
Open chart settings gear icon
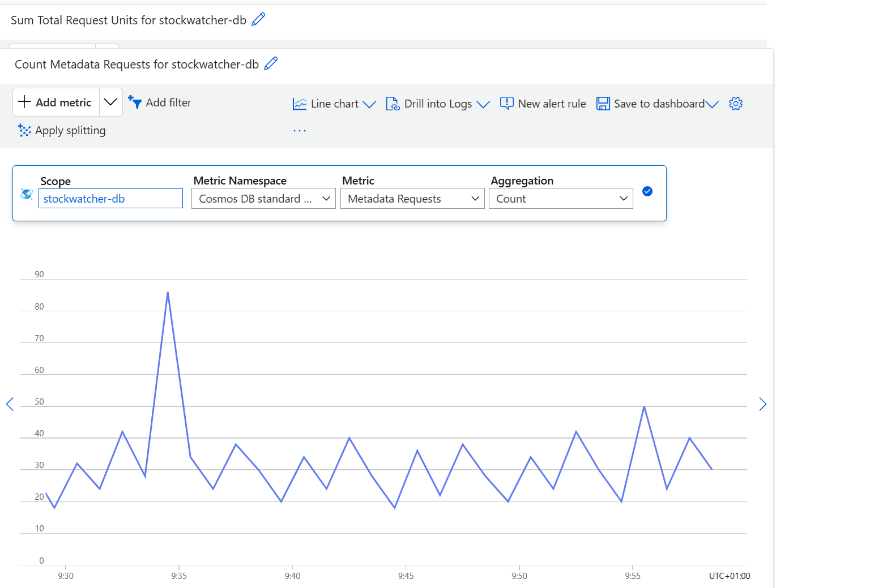point(736,104)
